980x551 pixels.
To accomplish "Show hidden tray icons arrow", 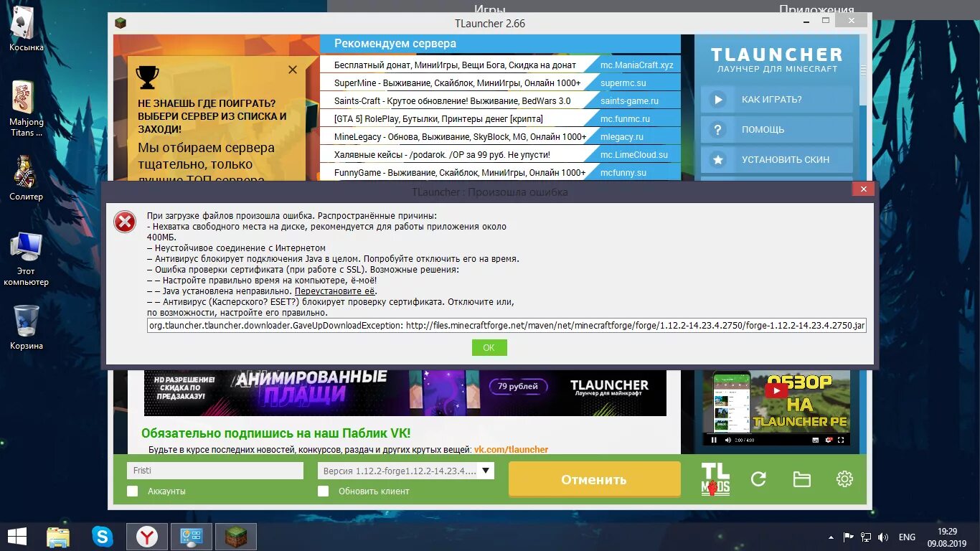I will (831, 537).
